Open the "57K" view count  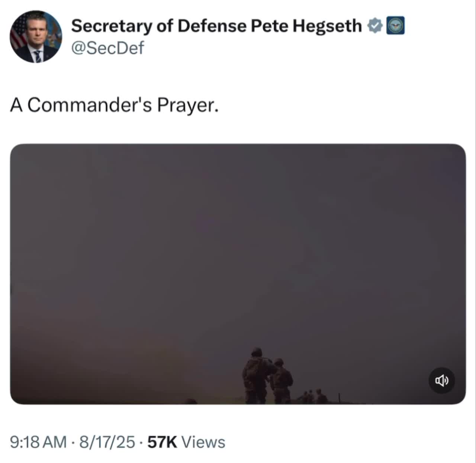162,442
